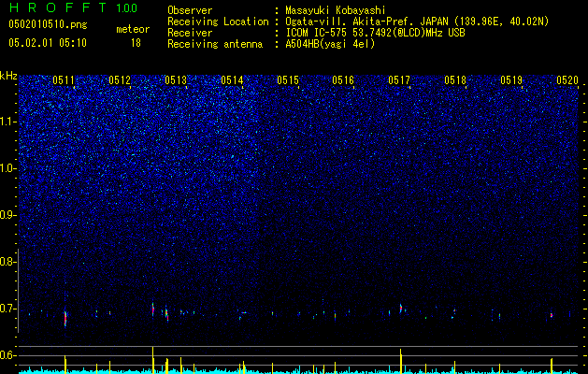Select the Ogata-vill. Akita-Pref. JAPAN location text
Screen dimensions: 588x374
[x=417, y=22]
